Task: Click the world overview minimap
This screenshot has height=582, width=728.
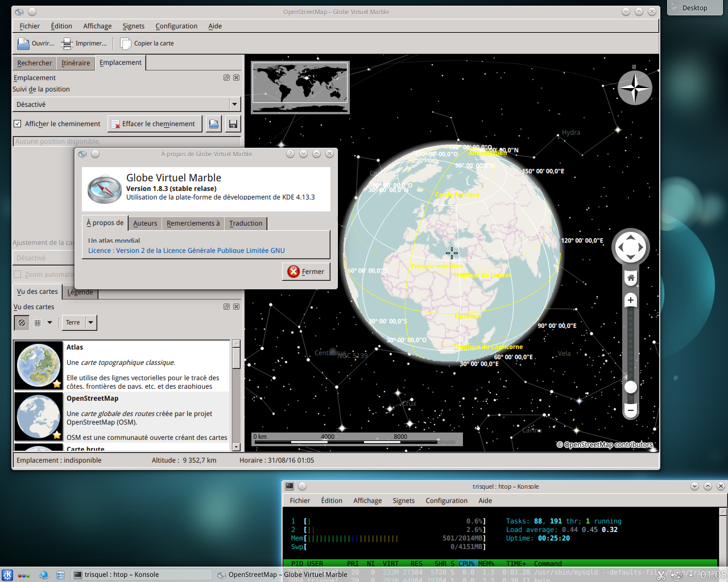Action: [300, 88]
